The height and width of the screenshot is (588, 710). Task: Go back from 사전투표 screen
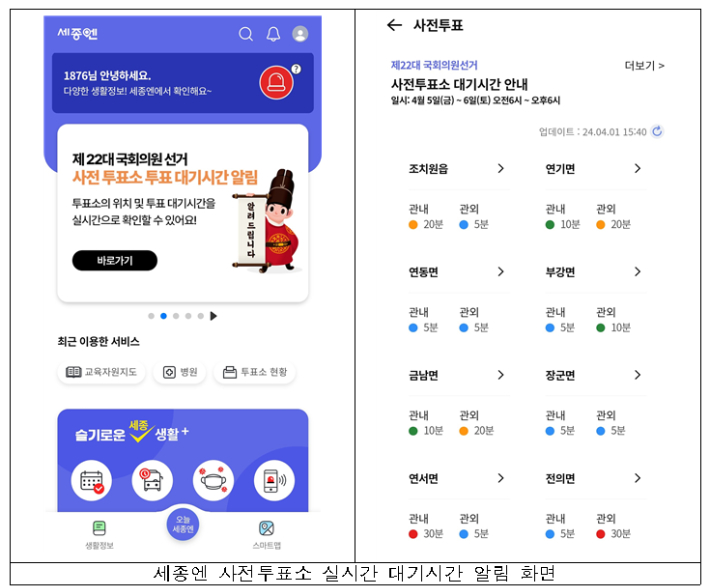(x=394, y=25)
